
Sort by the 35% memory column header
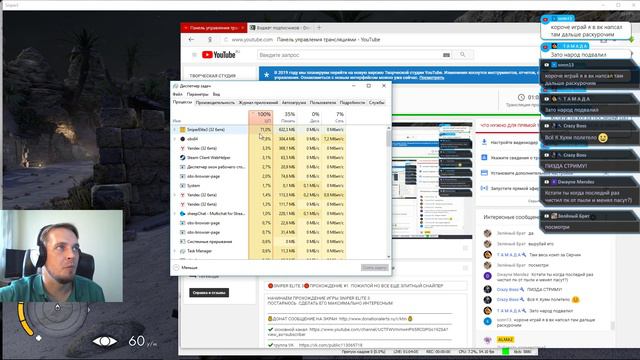click(285, 117)
